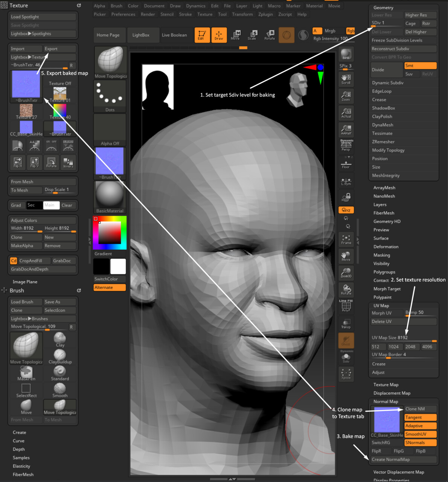Disable the Smt divide toggle
Screen dimensions: 448x482
[x=420, y=66]
